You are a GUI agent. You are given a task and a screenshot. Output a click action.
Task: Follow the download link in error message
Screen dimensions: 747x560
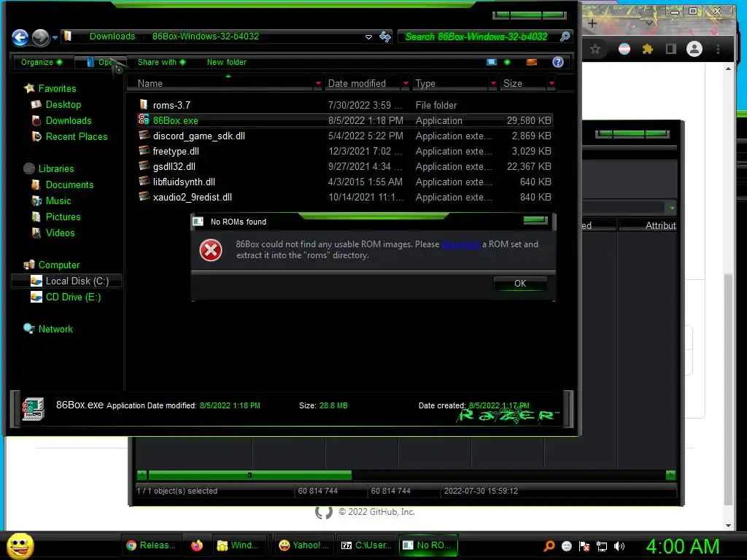[x=461, y=244]
